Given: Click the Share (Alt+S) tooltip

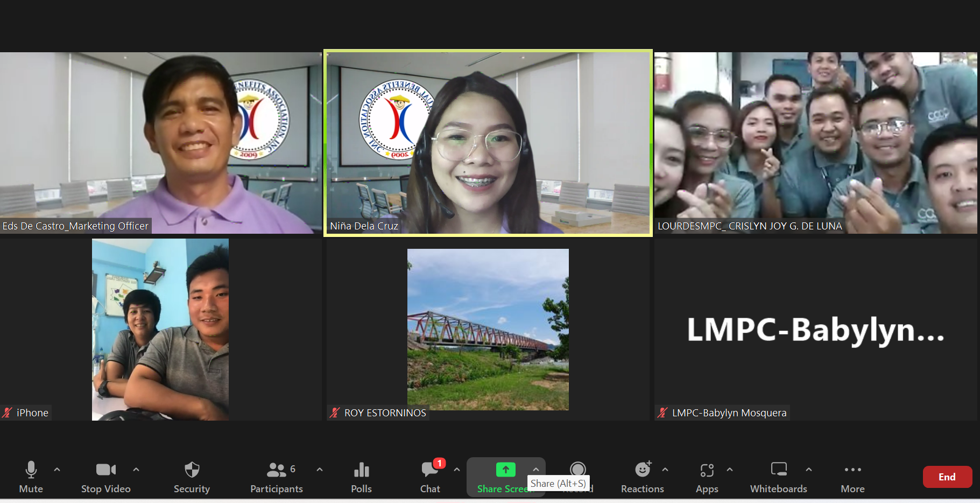Looking at the screenshot, I should click(x=558, y=484).
